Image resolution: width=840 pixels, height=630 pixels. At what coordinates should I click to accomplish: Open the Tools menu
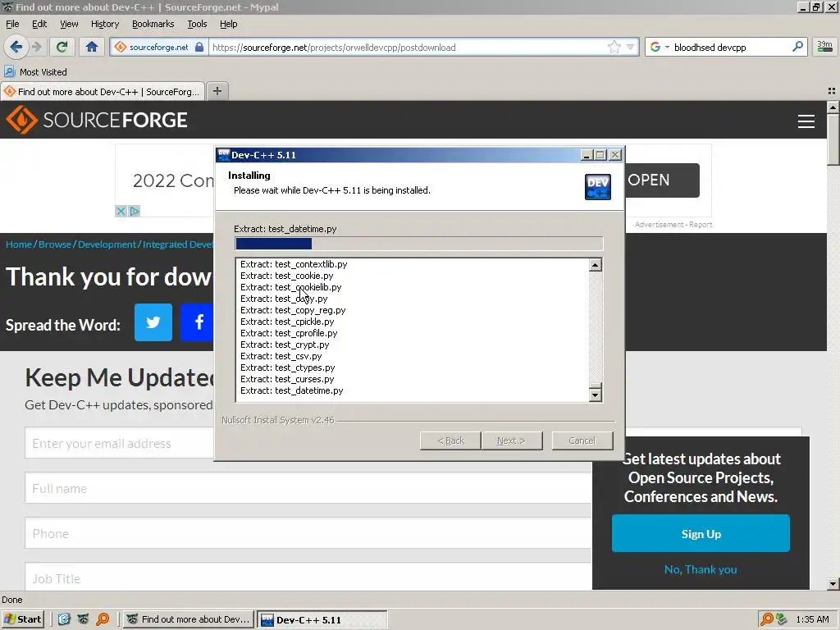click(197, 24)
